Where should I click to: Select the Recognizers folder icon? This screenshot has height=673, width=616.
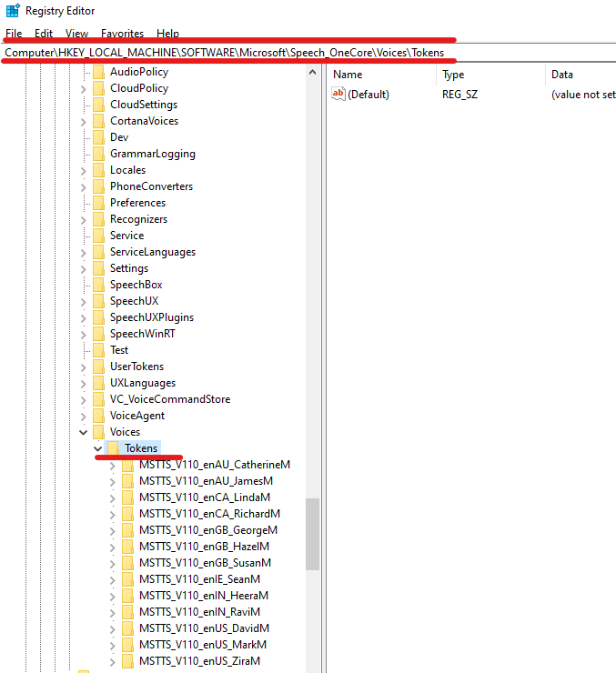[99, 219]
